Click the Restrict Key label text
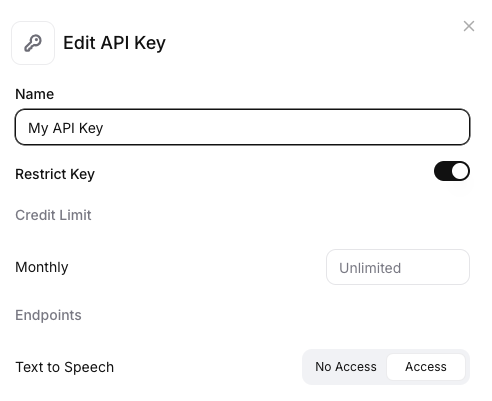This screenshot has height=401, width=492. pyautogui.click(x=55, y=174)
